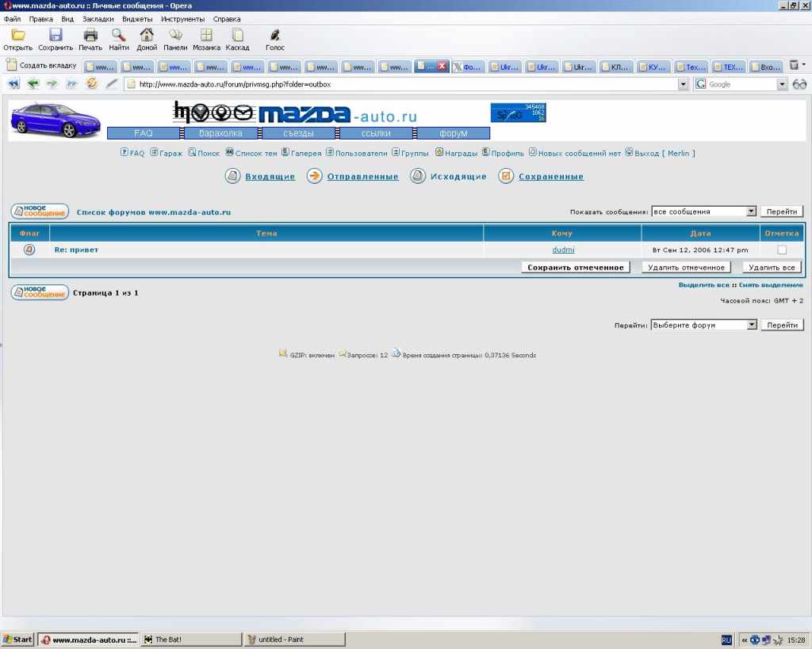The image size is (812, 649).
Task: Click the Save toolbar icon
Action: pyautogui.click(x=56, y=35)
